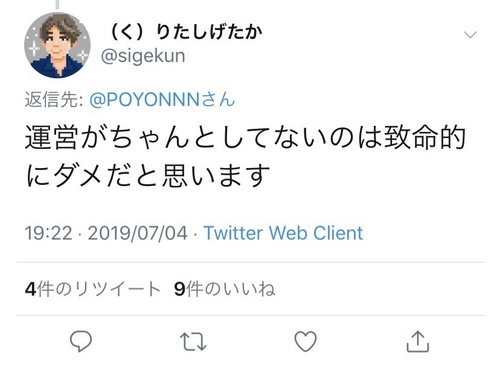Open the share upload arrow icon
This screenshot has height=365, width=500.
418,341
